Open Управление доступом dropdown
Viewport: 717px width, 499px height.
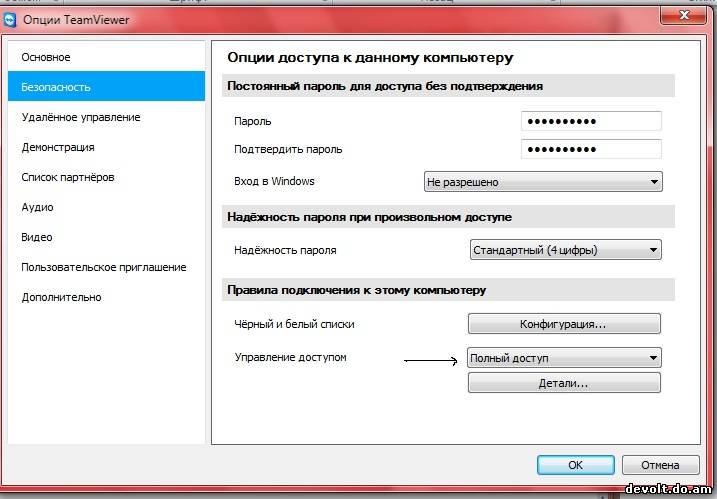click(564, 358)
